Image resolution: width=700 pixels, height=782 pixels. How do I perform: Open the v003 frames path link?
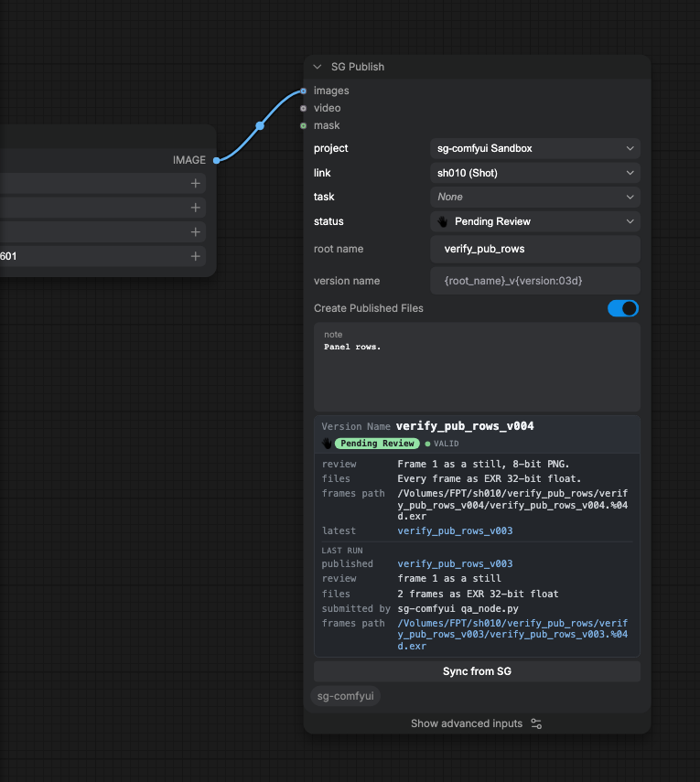point(512,635)
